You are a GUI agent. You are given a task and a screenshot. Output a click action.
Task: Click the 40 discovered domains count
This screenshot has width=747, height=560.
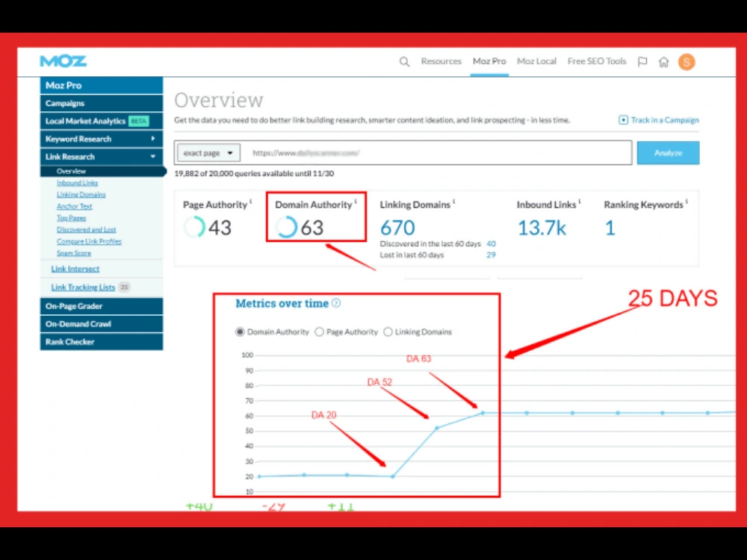pyautogui.click(x=491, y=244)
